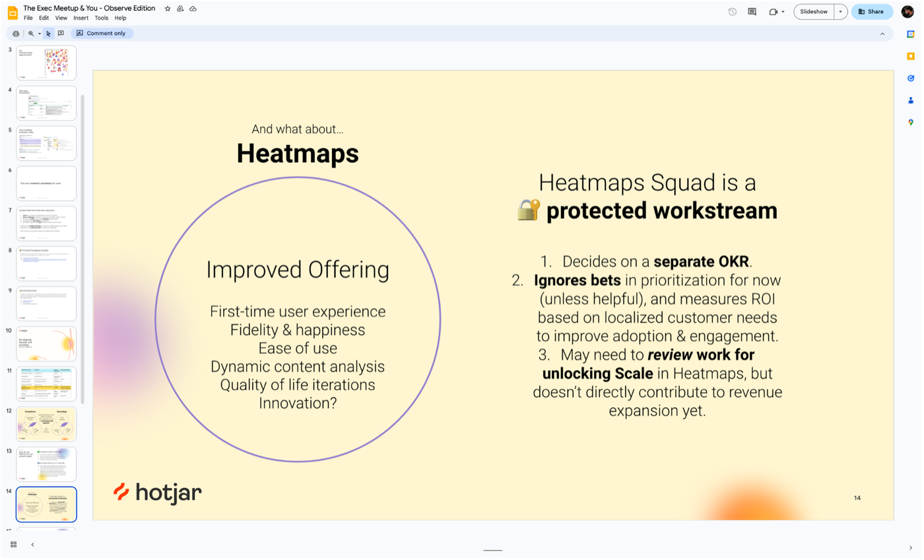Open the Tools menu
This screenshot has width=924, height=560.
[102, 18]
